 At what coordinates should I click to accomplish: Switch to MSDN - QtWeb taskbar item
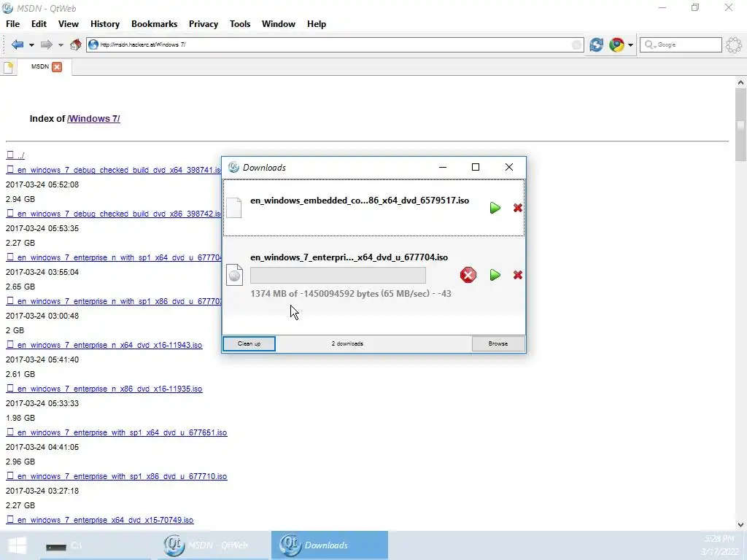213,545
